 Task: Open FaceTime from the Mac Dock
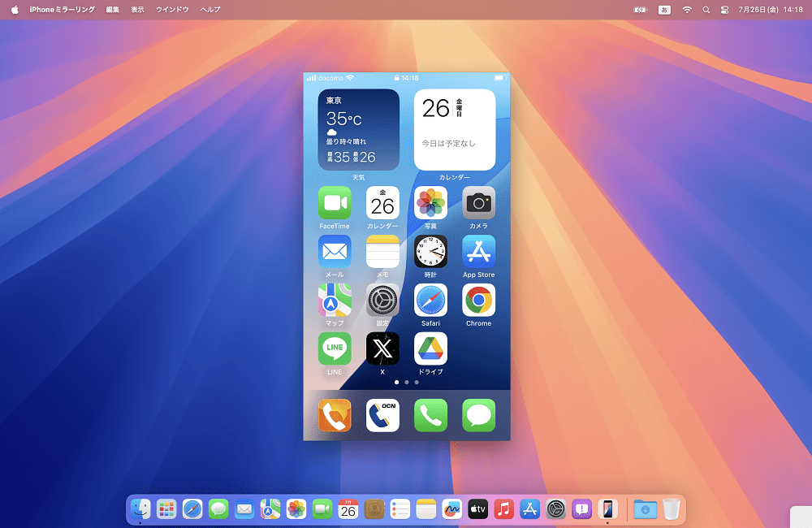322,509
